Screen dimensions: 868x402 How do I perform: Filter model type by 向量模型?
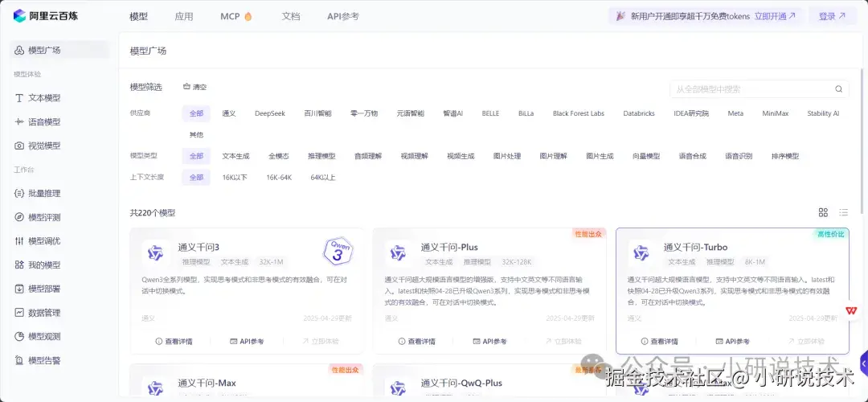646,156
